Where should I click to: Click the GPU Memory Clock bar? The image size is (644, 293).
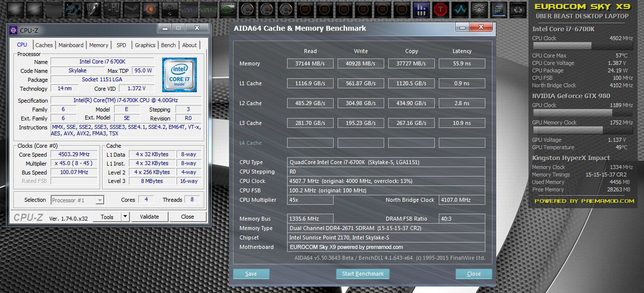click(583, 130)
